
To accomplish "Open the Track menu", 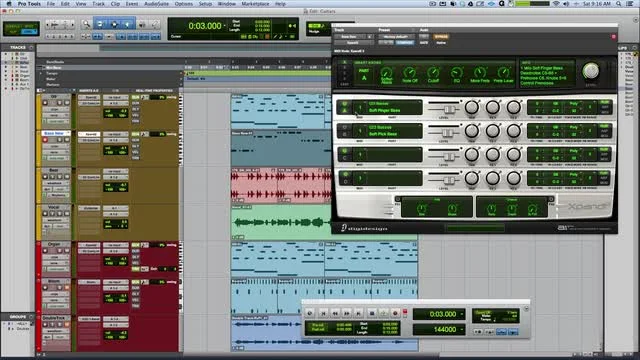I will [x=98, y=4].
